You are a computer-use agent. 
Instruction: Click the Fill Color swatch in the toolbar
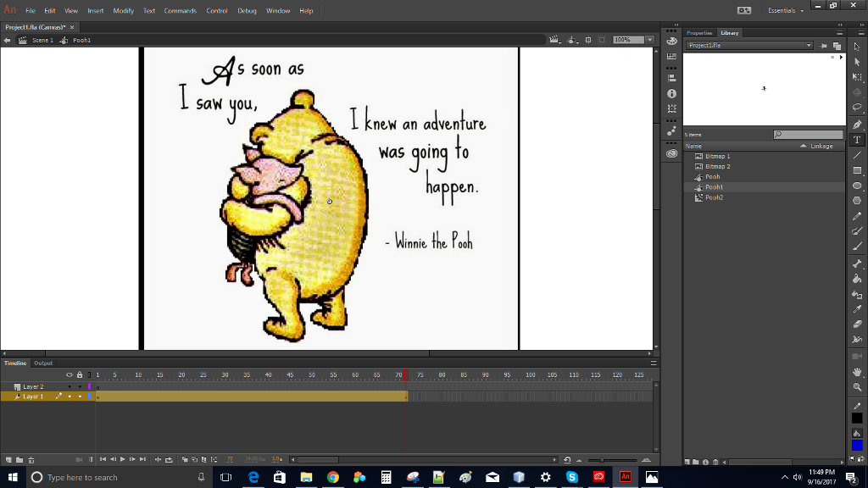[857, 445]
